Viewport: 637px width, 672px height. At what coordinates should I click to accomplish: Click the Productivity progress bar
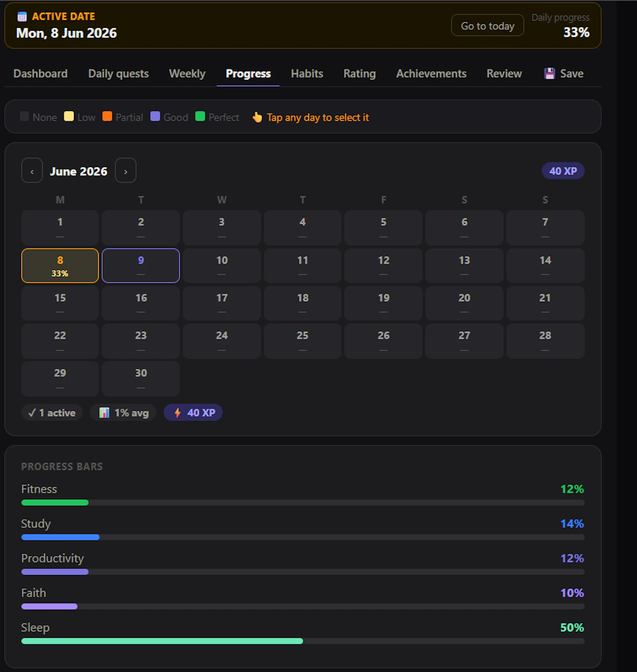(303, 572)
